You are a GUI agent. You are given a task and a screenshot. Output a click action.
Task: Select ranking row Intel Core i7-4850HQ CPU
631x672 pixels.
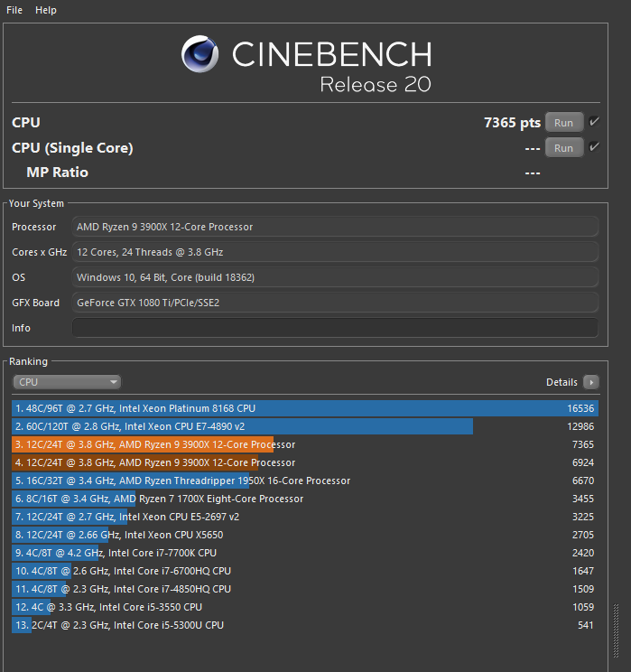305,589
